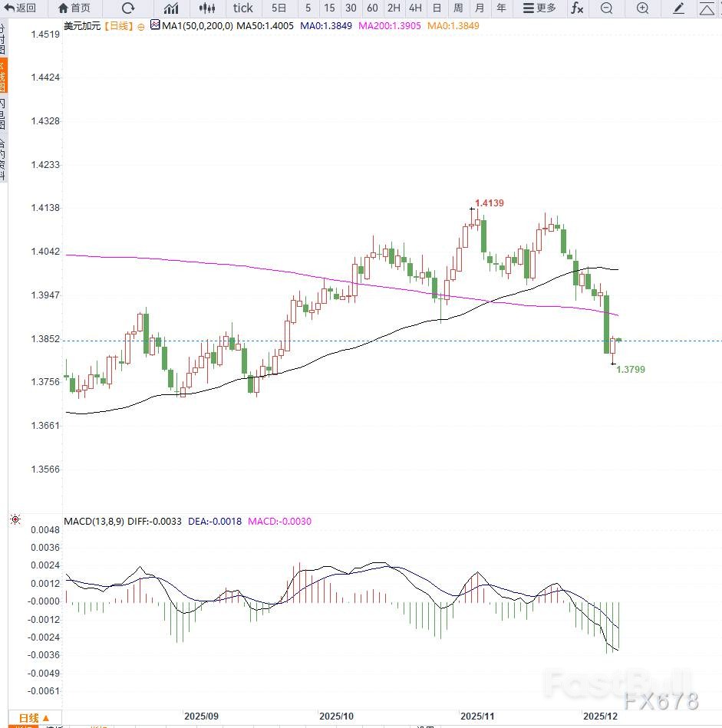Image resolution: width=722 pixels, height=728 pixels.
Task: Open the 更多 more menu
Action: pos(539,8)
